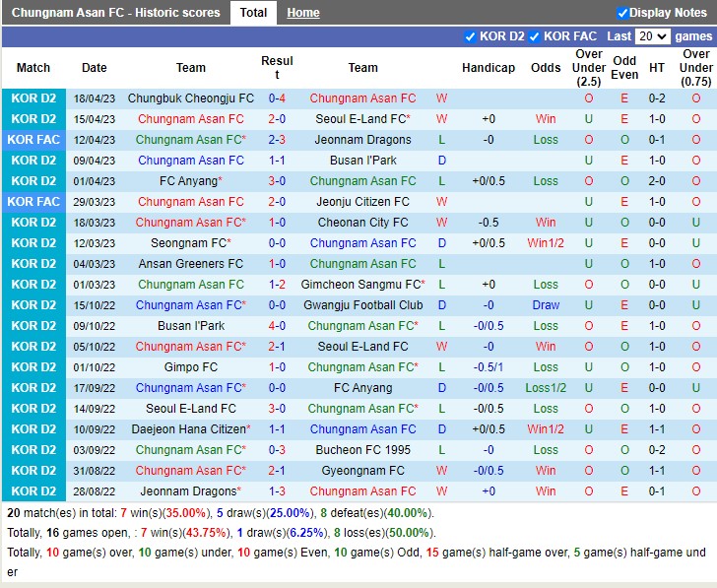Open Chungbuk Cheongju FC team link
Viewport: 717px width, 588px height.
point(191,98)
